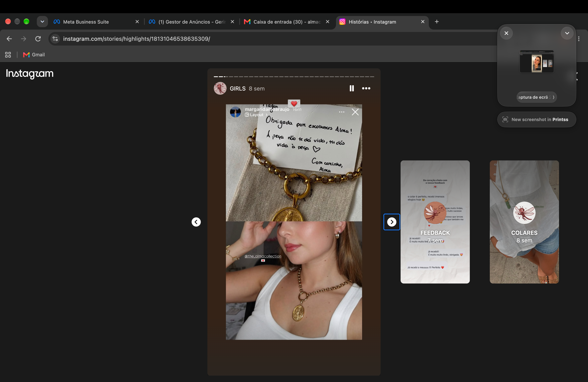This screenshot has width=588, height=382.
Task: Close the Histórias Instagram tab
Action: pos(423,22)
